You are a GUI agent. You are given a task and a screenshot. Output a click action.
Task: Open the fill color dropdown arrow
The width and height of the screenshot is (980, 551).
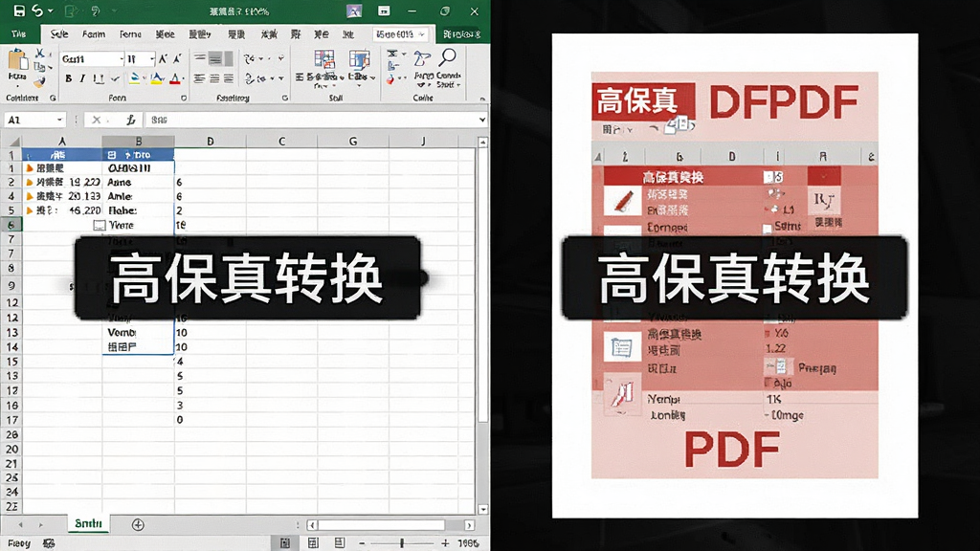145,78
